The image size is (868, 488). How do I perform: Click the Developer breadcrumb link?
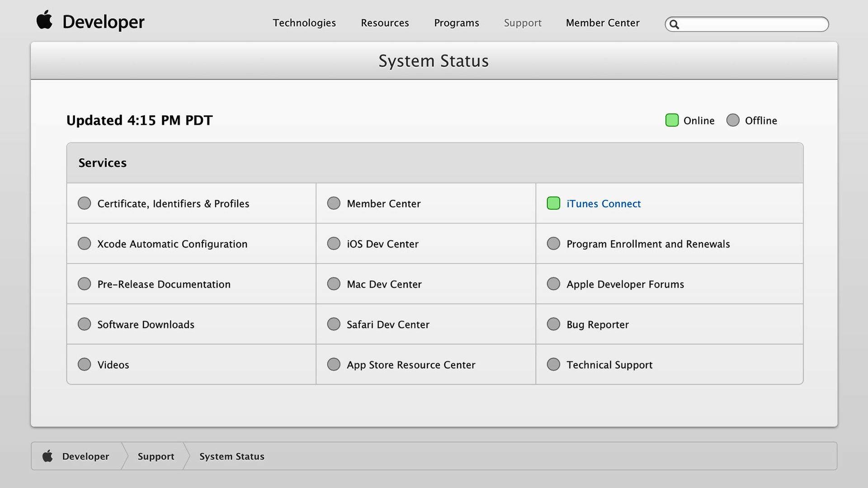point(85,456)
